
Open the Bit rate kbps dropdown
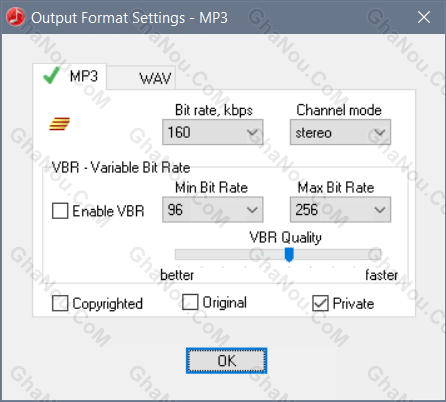[x=213, y=132]
